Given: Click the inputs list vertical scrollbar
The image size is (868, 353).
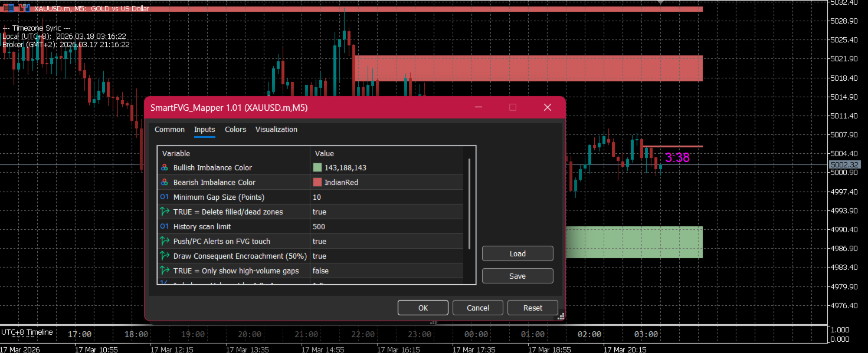Looking at the screenshot, I should point(470,204).
